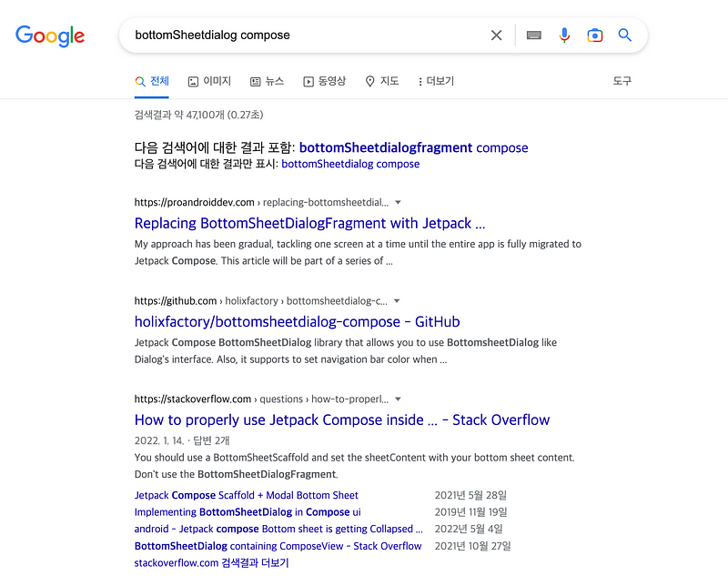Click the blue magnifier search button
Image resolution: width=728 pixels, height=586 pixels.
click(x=625, y=35)
